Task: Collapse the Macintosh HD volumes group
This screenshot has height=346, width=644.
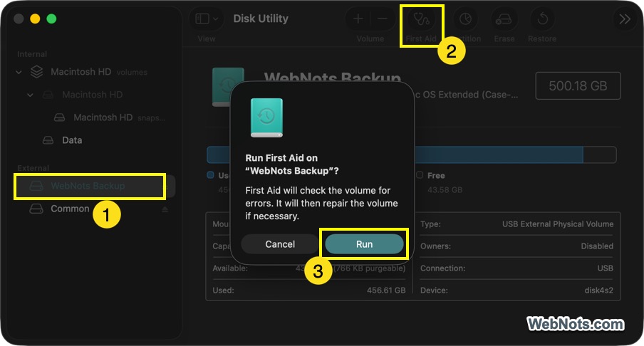Action: [19, 72]
